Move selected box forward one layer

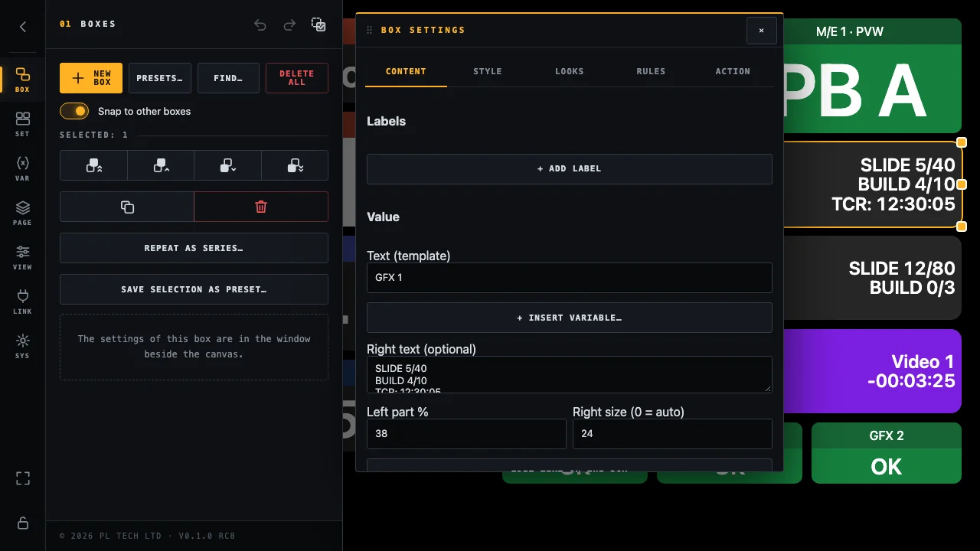(161, 165)
